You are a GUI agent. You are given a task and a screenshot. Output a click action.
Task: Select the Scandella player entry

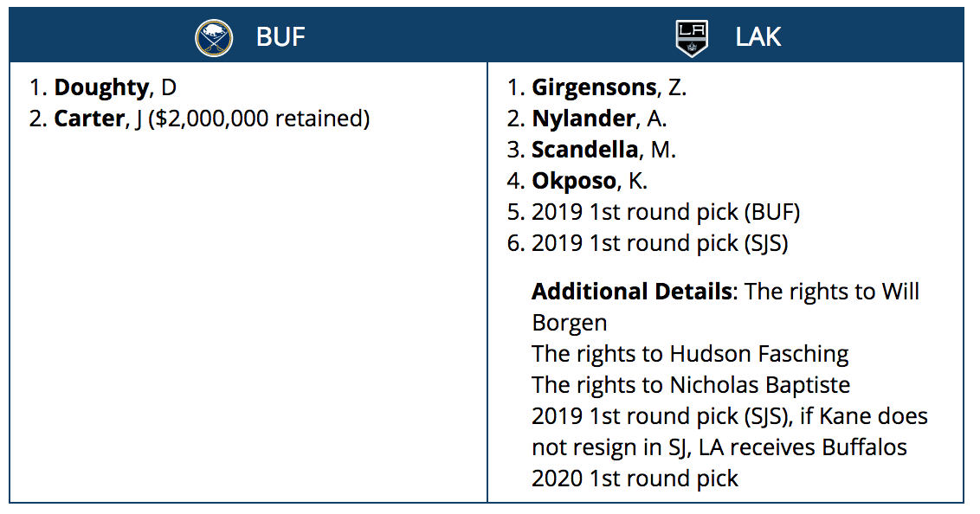click(x=584, y=150)
